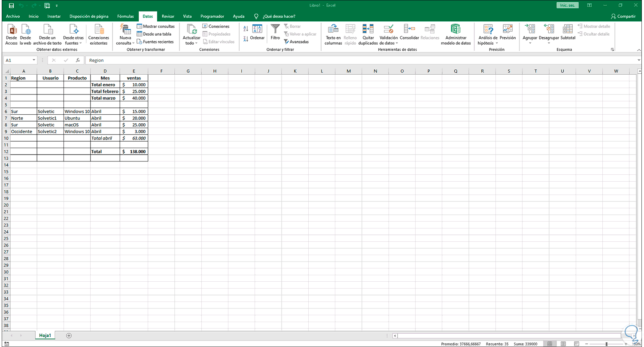Switch to the Insertar tab
The image size is (644, 347).
tap(54, 16)
